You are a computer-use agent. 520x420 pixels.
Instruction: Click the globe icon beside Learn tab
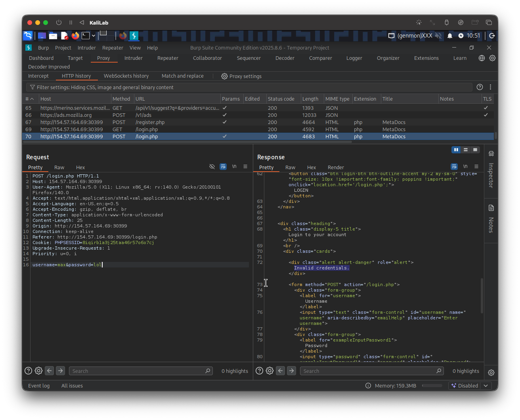(482, 58)
